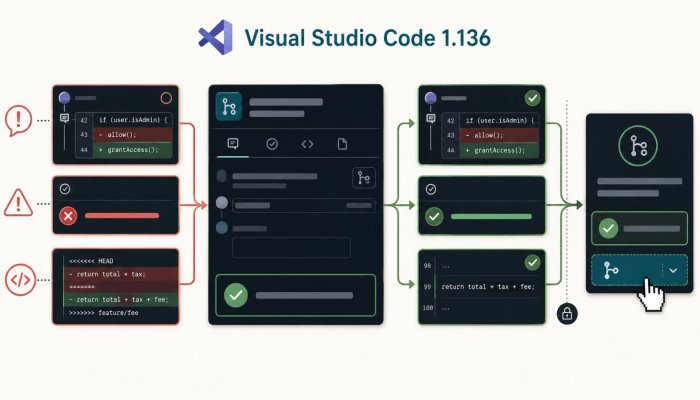Click the purple avatar in left diff card
The height and width of the screenshot is (400, 700).
tap(64, 98)
